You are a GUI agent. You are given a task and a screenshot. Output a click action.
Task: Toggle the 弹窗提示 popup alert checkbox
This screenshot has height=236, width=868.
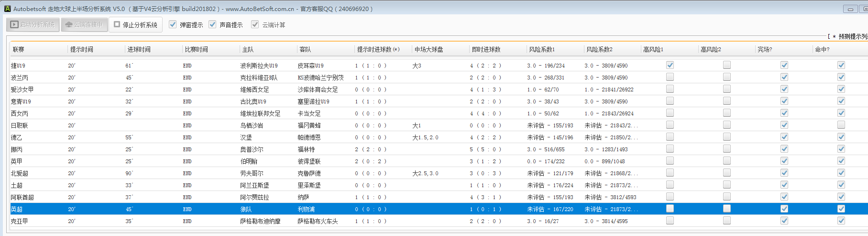coord(173,24)
